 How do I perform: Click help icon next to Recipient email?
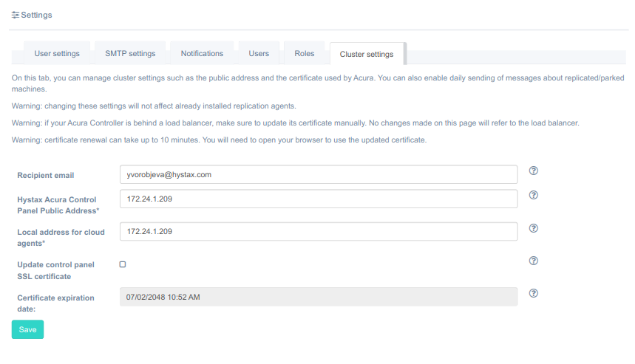coord(534,171)
